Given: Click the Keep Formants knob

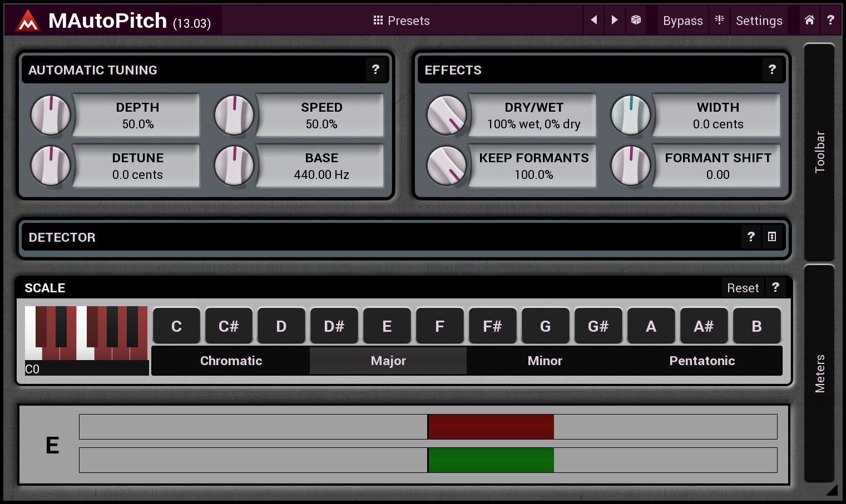Looking at the screenshot, I should (447, 166).
